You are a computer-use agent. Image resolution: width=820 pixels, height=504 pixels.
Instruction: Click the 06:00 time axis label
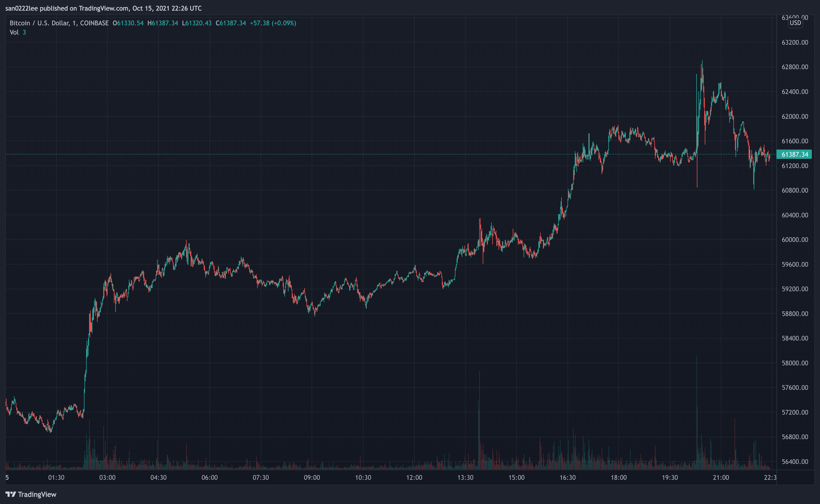[x=210, y=478]
